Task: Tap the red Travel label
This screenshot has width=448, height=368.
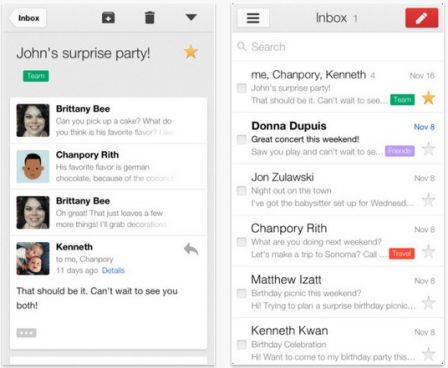Action: 402,254
